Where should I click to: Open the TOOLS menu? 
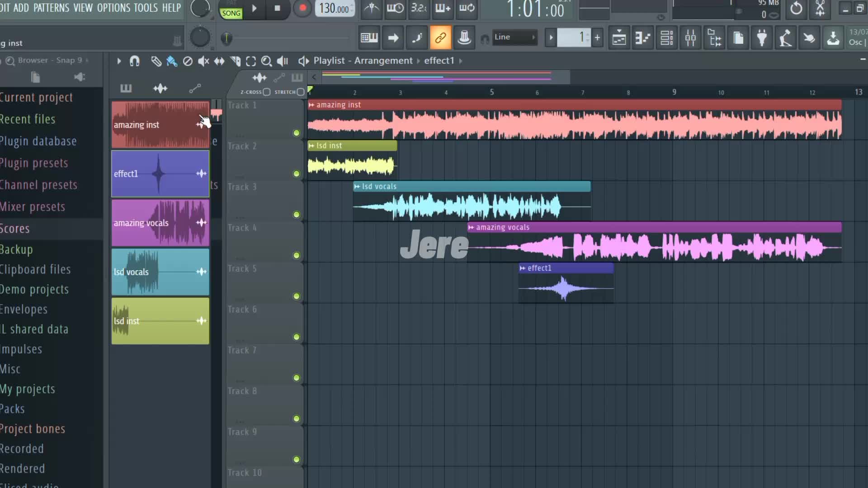(x=146, y=8)
